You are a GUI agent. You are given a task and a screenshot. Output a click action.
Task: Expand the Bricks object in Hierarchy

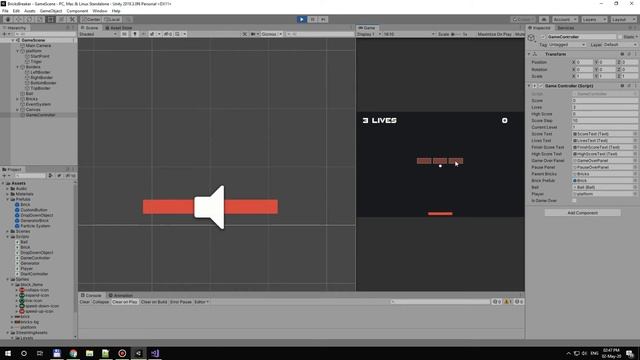(x=18, y=99)
